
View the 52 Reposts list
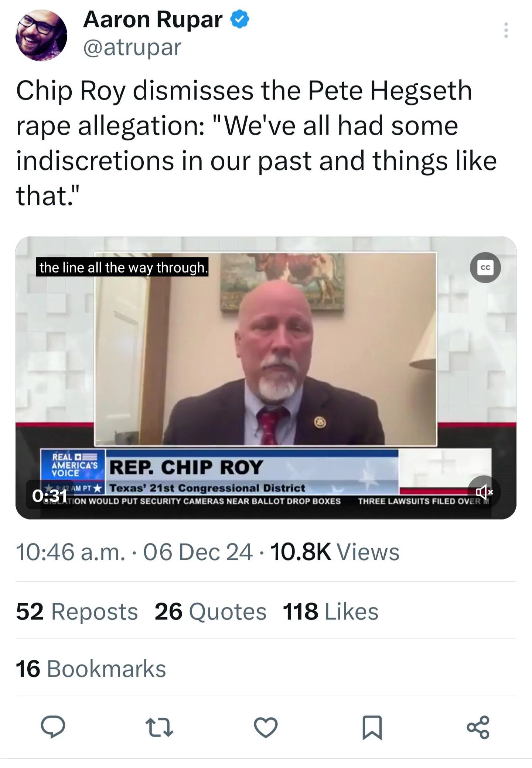coord(77,611)
